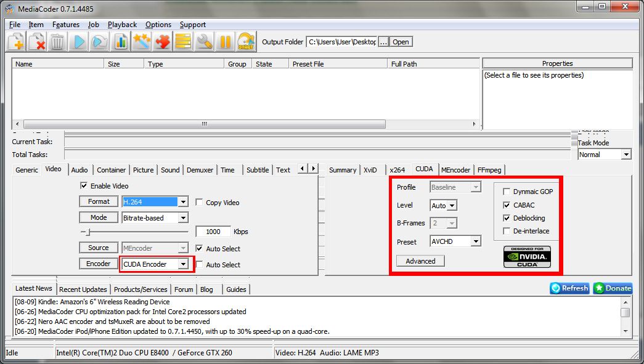Click the tab scroll right arrow
644x364 pixels.
[314, 168]
